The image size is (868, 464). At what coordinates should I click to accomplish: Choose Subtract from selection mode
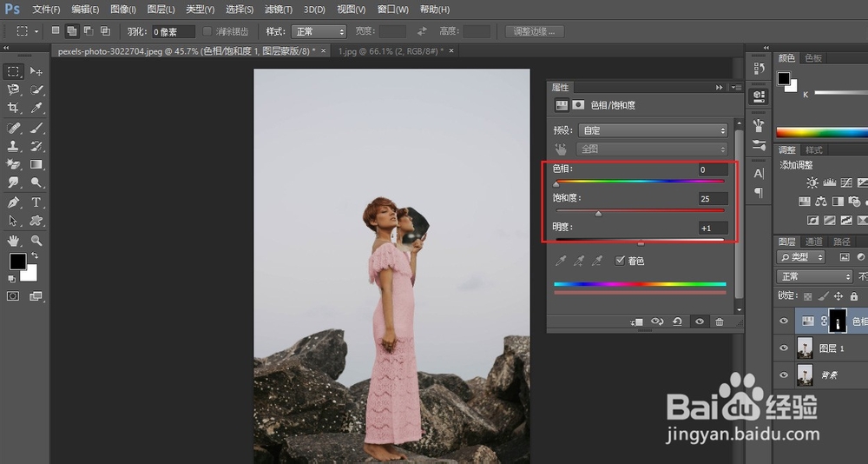tap(88, 31)
